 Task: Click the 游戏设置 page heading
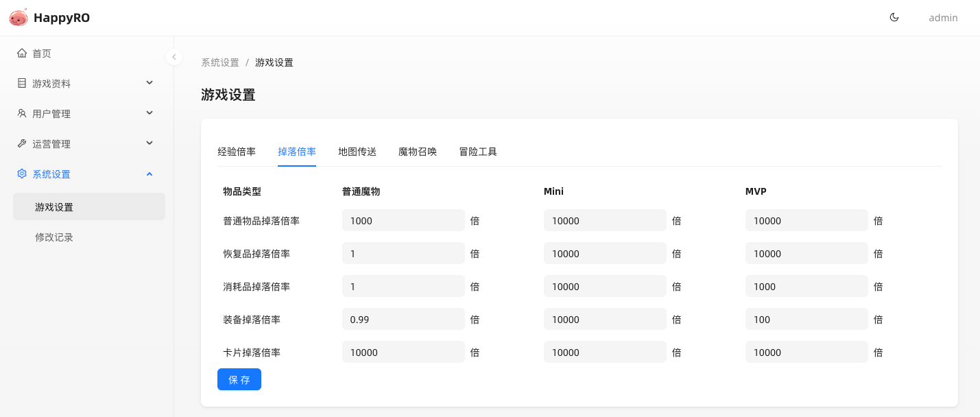[x=228, y=95]
